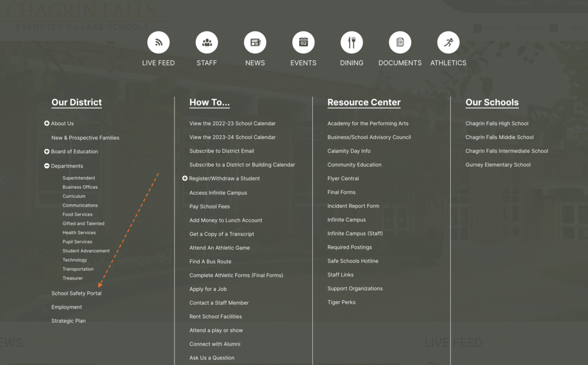Open Rent School Facilities link
Screen dimensions: 588x365
tap(215, 317)
